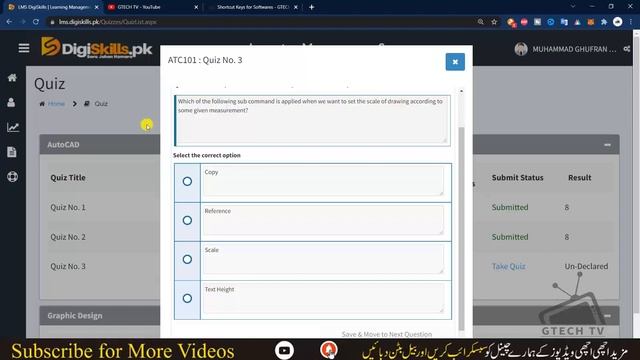Viewport: 640px width, 360px height.
Task: Click the browser address bar URL
Action: [x=108, y=22]
